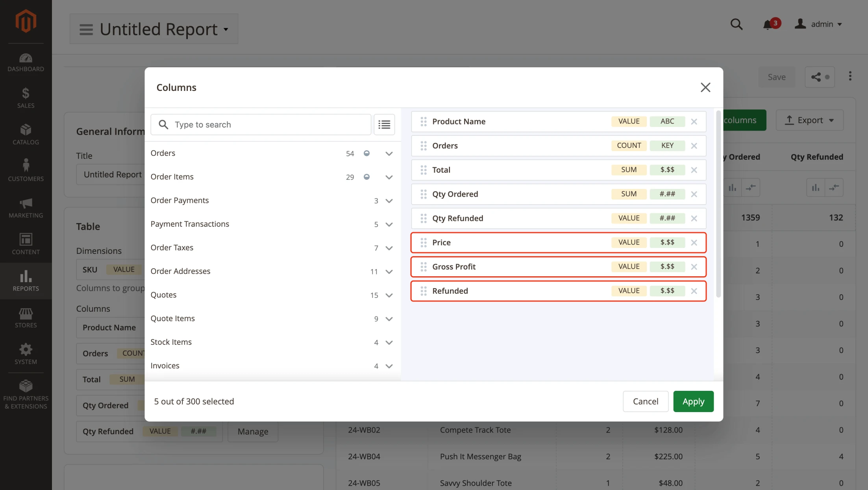Screen dimensions: 868x490
Task: Remove the Gross Profit column entry
Action: (693, 266)
